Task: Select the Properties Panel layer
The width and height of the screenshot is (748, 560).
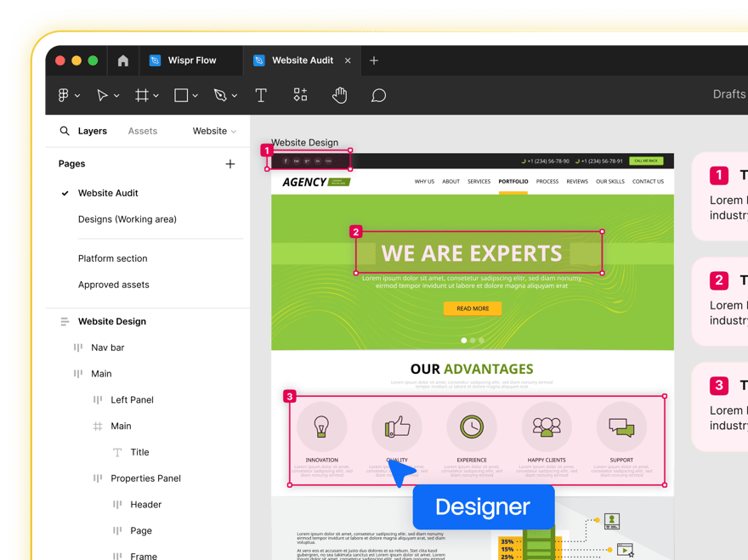Action: [145, 478]
